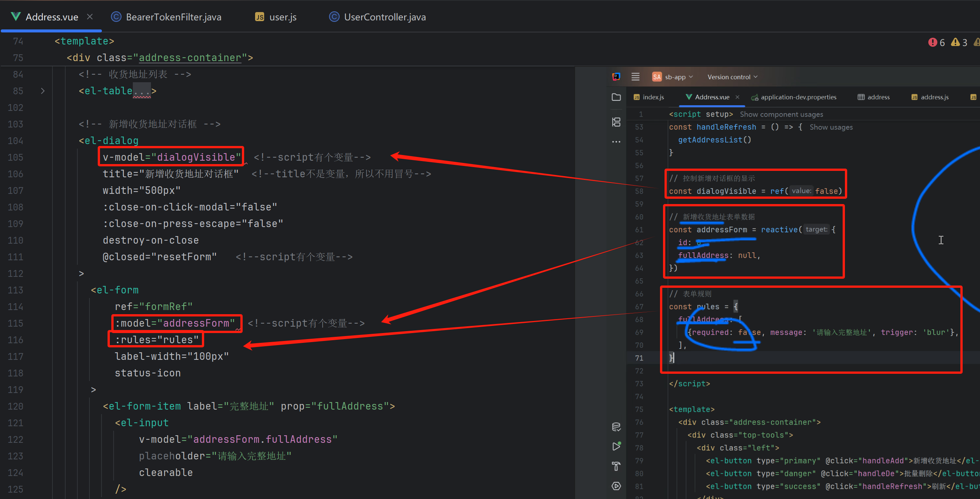Click placeholder 请输入完整地址 attribute

pos(215,456)
